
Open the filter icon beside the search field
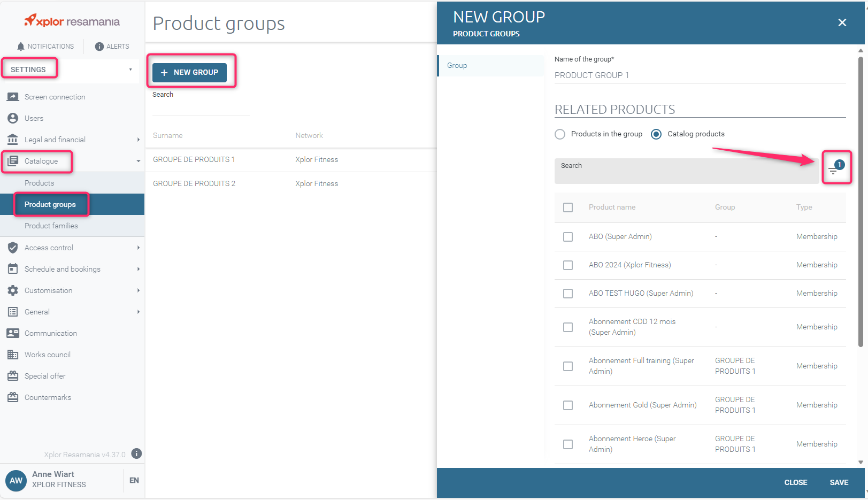835,168
